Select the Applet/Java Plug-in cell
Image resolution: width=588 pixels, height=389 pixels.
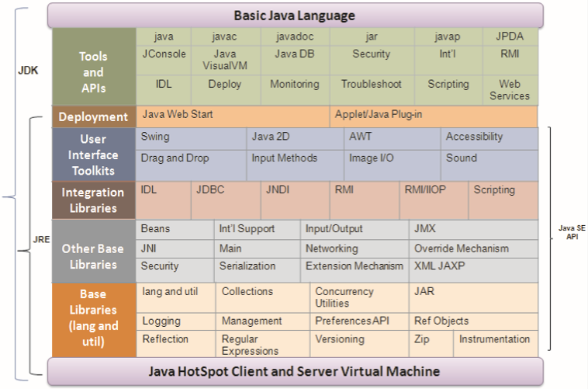(x=434, y=116)
